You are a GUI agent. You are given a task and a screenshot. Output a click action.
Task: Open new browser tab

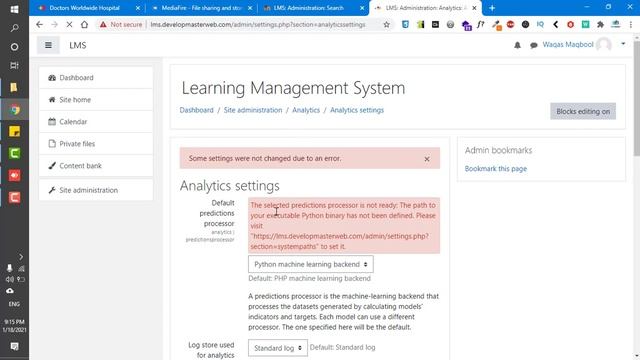(492, 8)
